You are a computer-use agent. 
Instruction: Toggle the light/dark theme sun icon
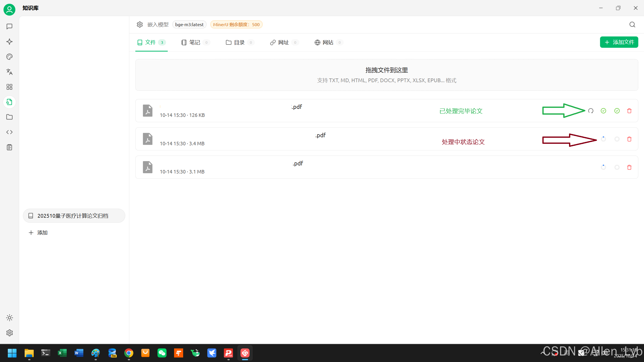[x=9, y=318]
